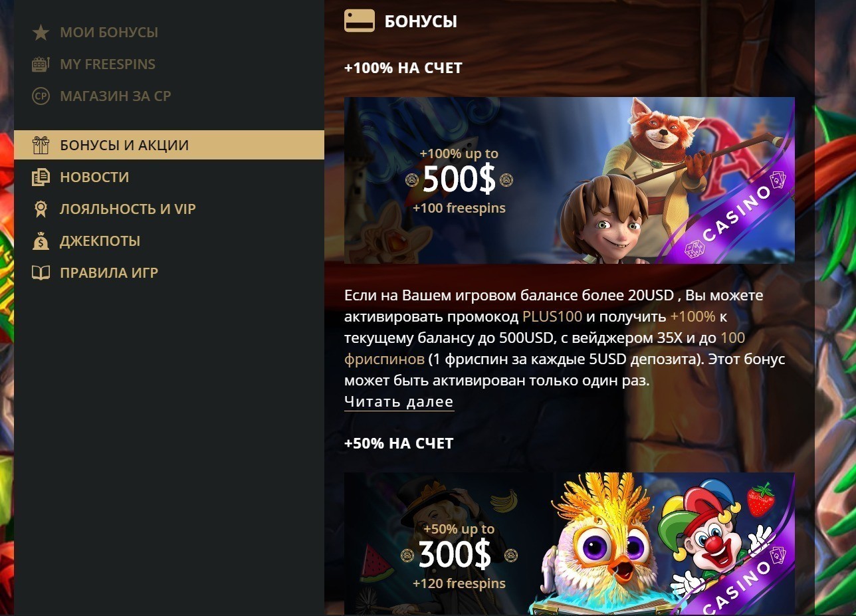
Task: Click the Читать далее link
Action: [399, 401]
